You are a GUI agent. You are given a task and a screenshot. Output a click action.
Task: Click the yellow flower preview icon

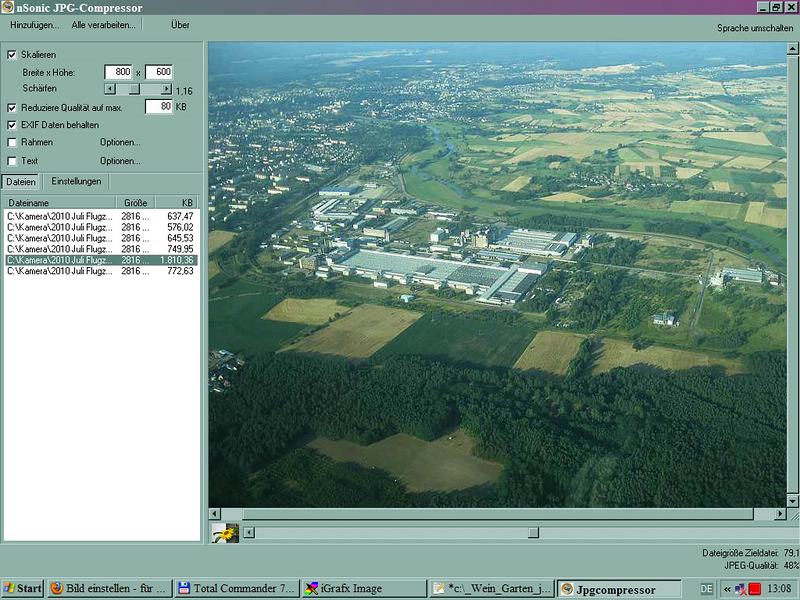[x=225, y=533]
